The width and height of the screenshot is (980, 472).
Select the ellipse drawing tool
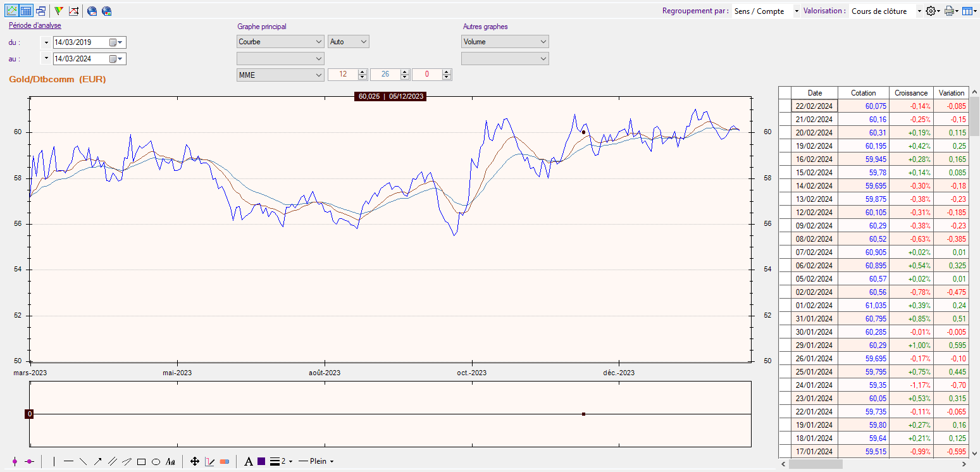(x=156, y=462)
